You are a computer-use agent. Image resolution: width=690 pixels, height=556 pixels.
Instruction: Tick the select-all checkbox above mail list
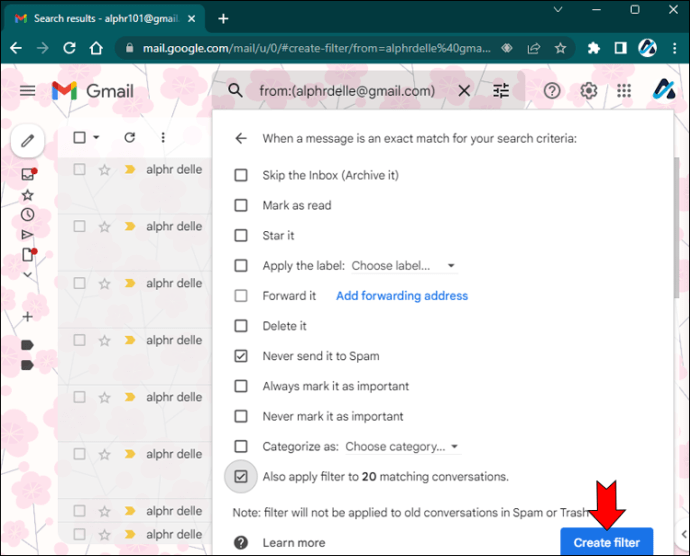80,137
